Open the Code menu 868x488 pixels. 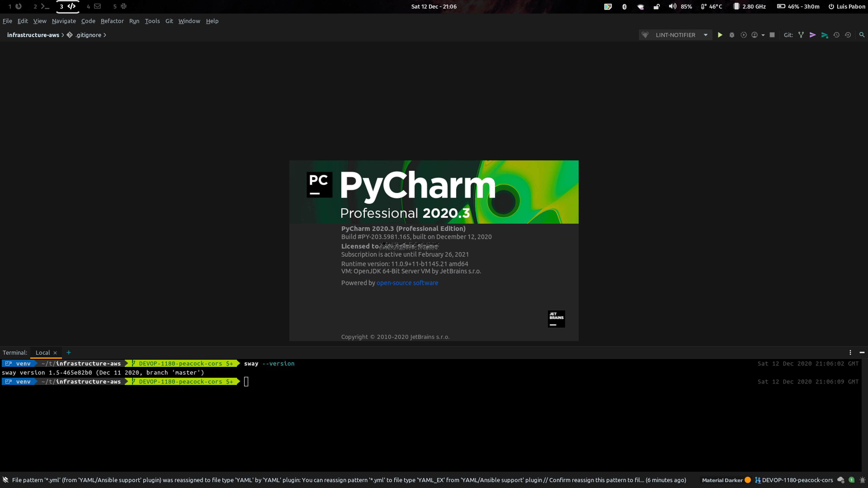[88, 21]
